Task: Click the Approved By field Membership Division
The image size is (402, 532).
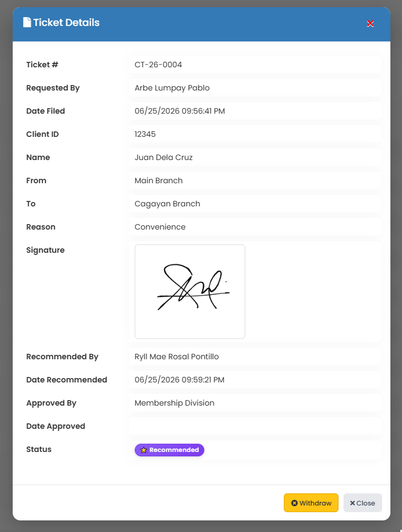Action: click(x=255, y=403)
